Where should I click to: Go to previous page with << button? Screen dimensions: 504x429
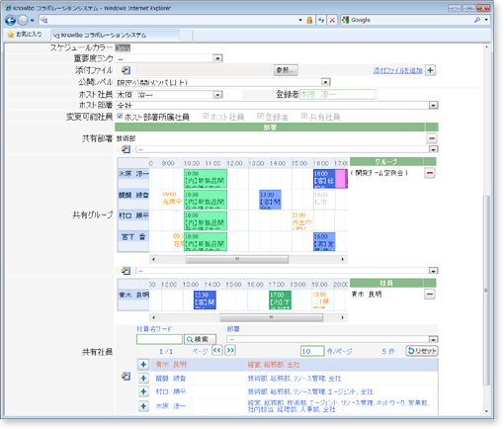click(x=217, y=350)
